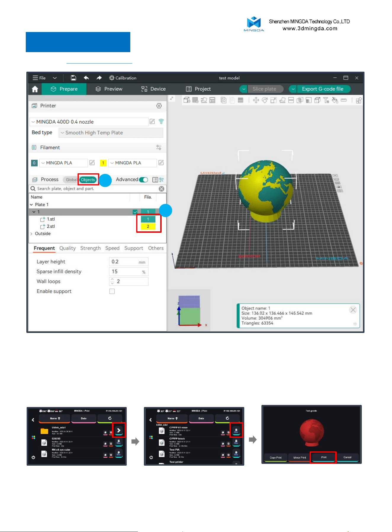Screen dimensions: 392x532
Task: Open the Calibration menu
Action: point(123,78)
